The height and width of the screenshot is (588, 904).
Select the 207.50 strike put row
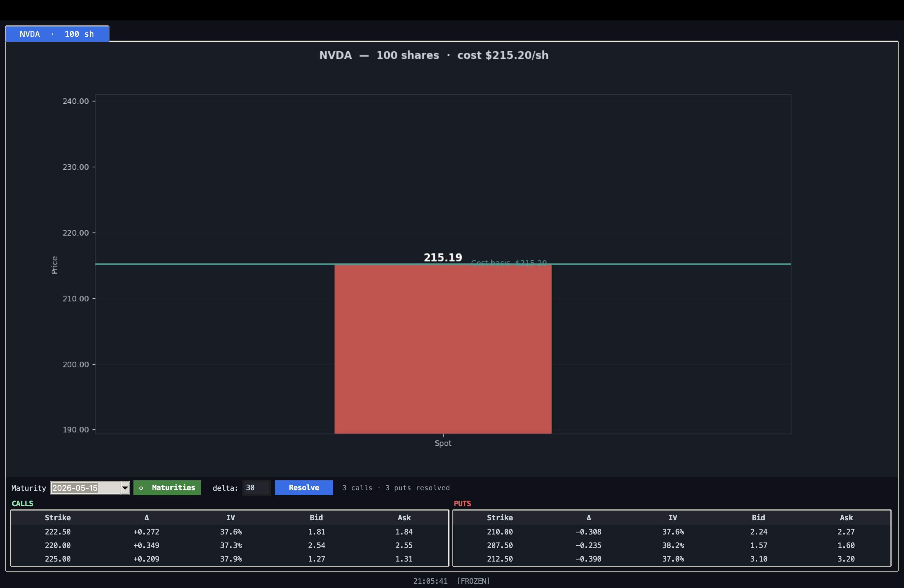click(x=672, y=546)
